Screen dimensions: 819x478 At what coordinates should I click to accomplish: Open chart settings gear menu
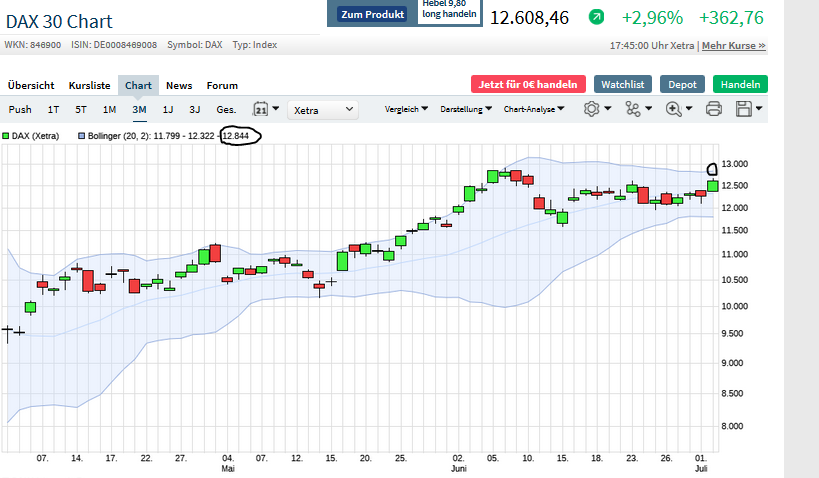pyautogui.click(x=596, y=109)
